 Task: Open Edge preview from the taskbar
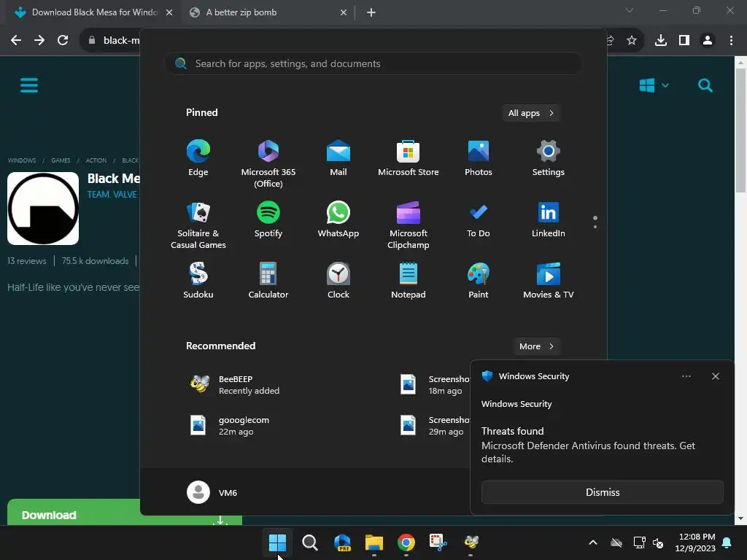click(x=342, y=542)
